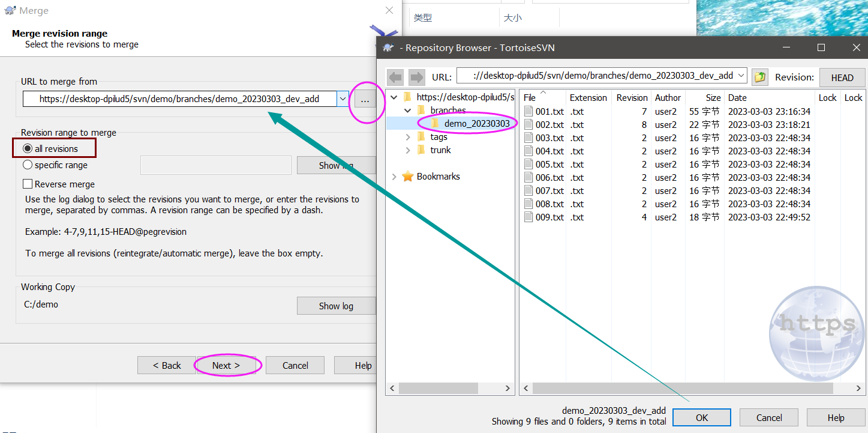Click the size '22 字节'
868x433 pixels.
[704, 125]
